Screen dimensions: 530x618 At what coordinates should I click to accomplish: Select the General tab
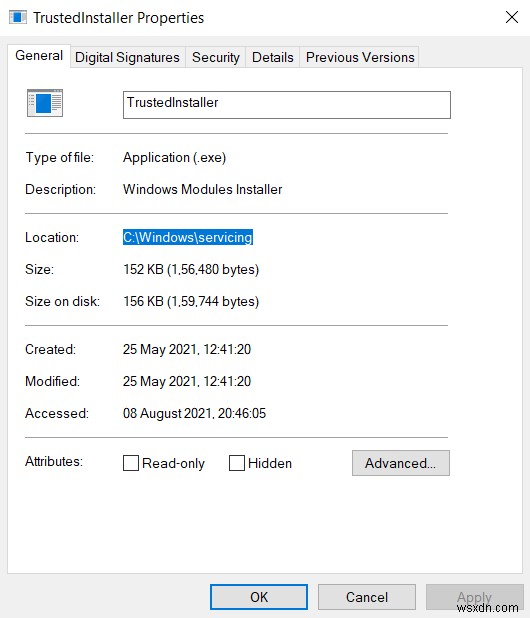(39, 56)
